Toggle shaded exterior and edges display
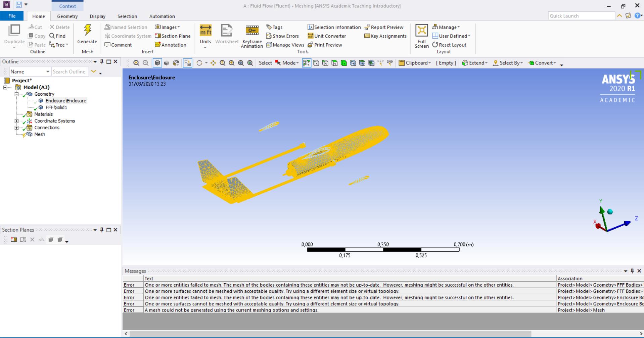This screenshot has height=338, width=644. (157, 63)
